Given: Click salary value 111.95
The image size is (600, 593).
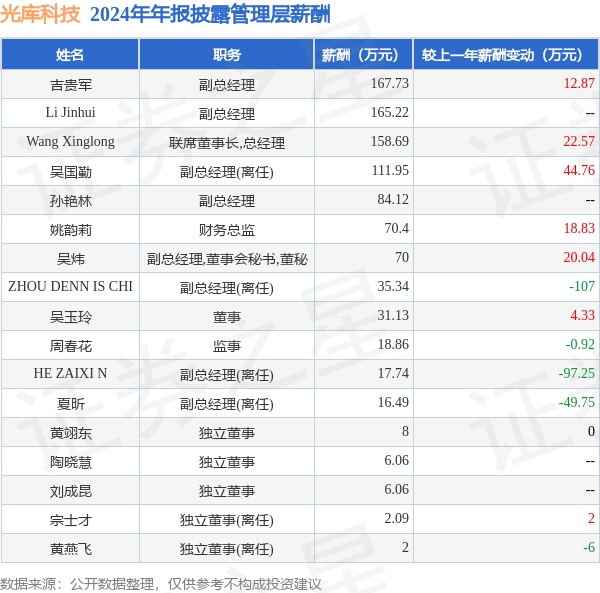Looking at the screenshot, I should 390,170.
